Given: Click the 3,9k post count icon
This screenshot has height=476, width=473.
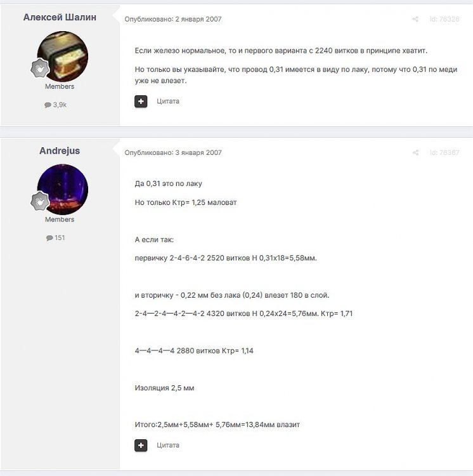Looking at the screenshot, I should click(48, 105).
